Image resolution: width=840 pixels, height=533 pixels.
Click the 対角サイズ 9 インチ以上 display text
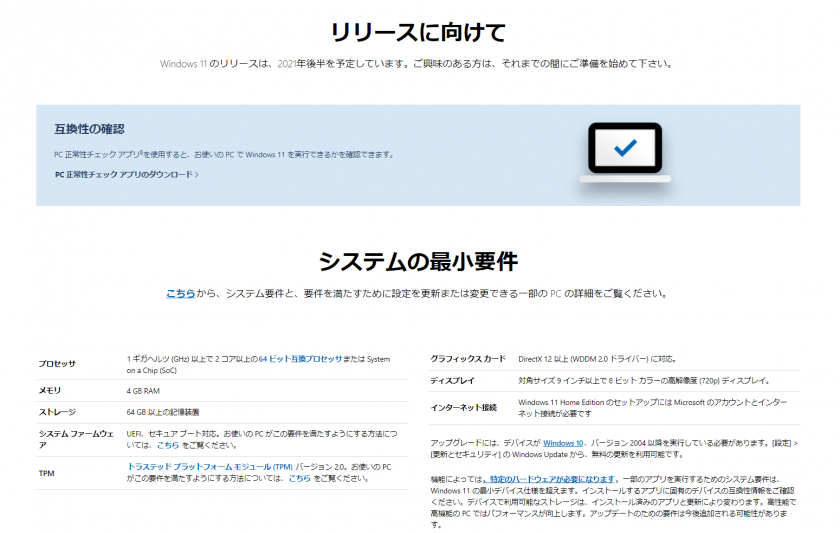[644, 380]
